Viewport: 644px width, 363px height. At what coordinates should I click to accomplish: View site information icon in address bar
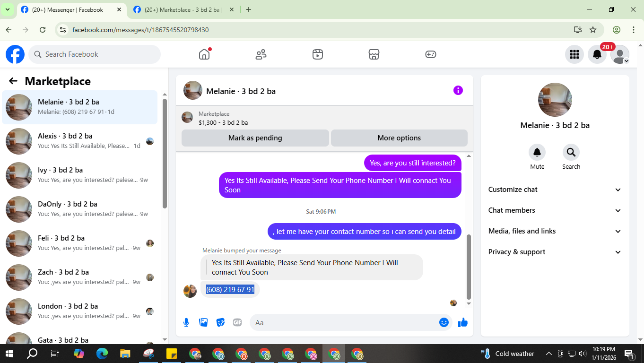tap(62, 30)
